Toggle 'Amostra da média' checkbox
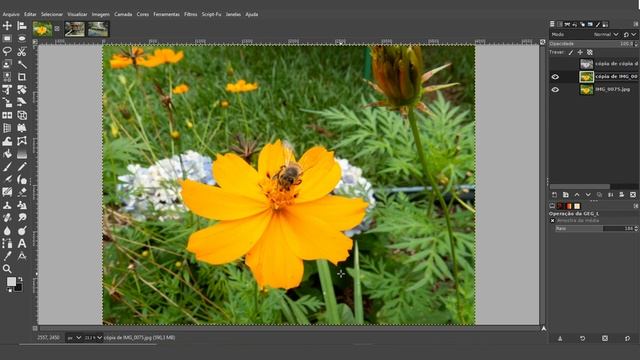The image size is (640, 360). (x=552, y=220)
